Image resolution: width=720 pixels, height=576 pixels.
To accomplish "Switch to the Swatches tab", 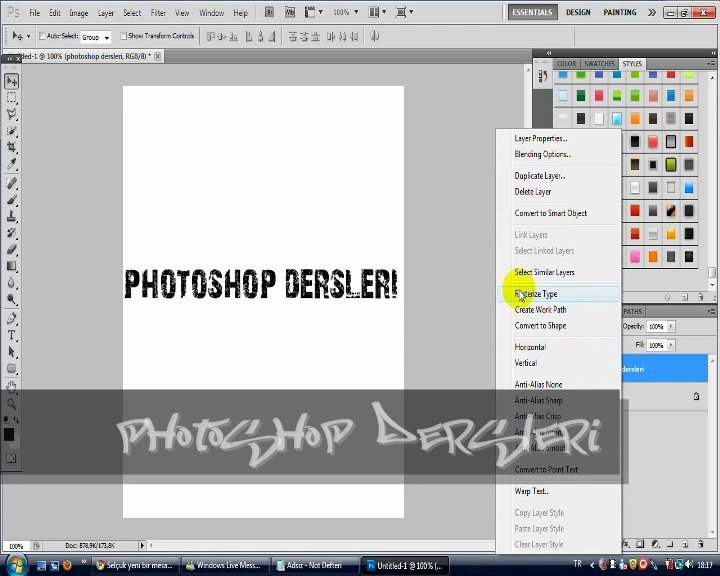I will pyautogui.click(x=599, y=63).
